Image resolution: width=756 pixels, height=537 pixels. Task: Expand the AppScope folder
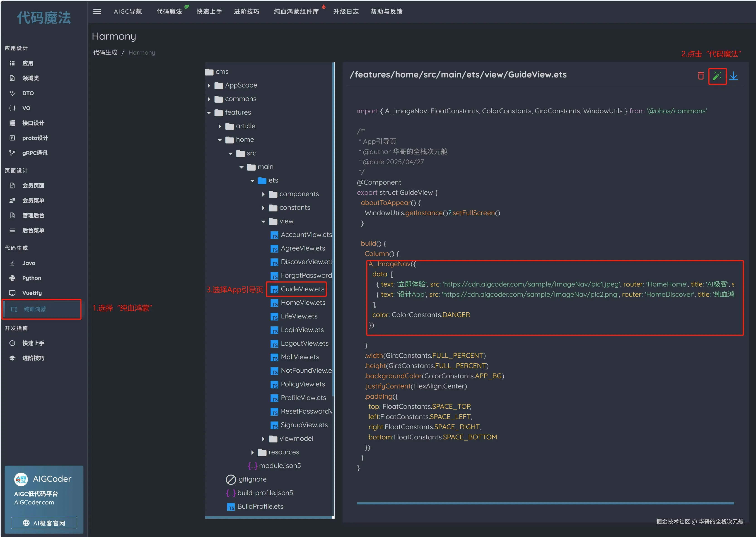209,85
